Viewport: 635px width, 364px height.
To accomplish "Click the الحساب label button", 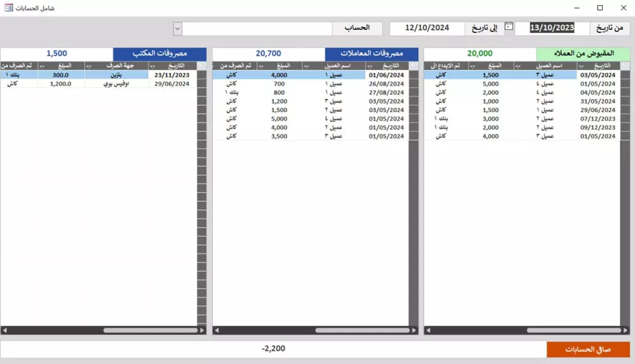I will pos(357,28).
